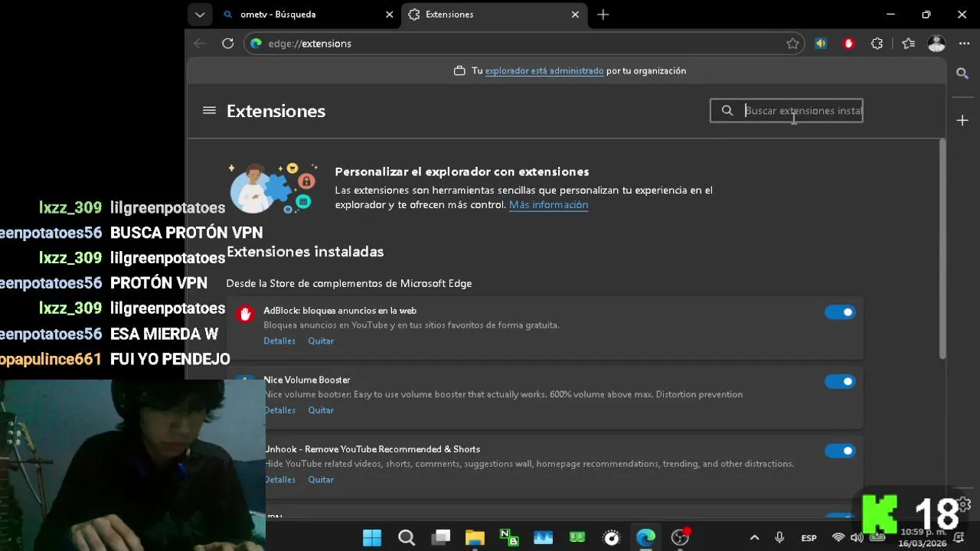Select 'Unhook - Remove YouTube Recommended & Shorts' title

[x=373, y=449]
